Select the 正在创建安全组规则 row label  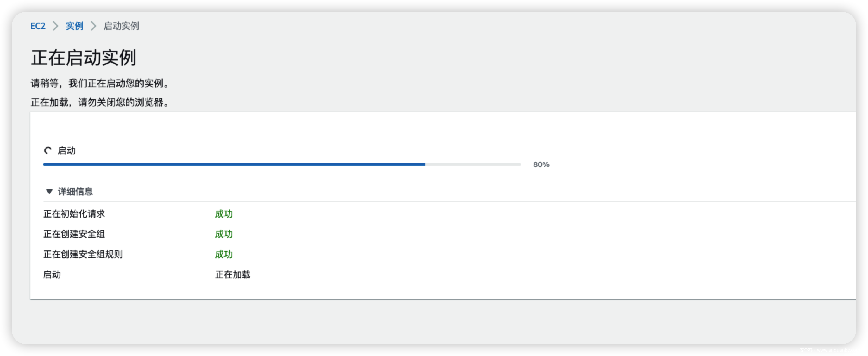coord(83,254)
